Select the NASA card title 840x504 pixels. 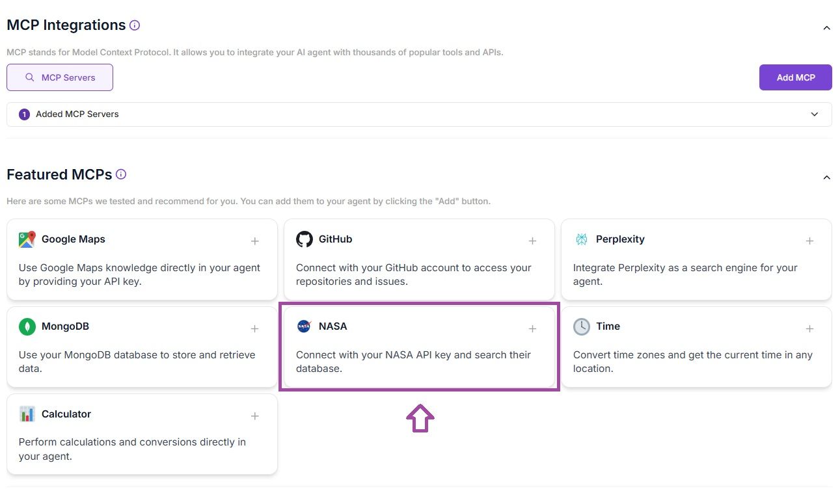pyautogui.click(x=333, y=326)
